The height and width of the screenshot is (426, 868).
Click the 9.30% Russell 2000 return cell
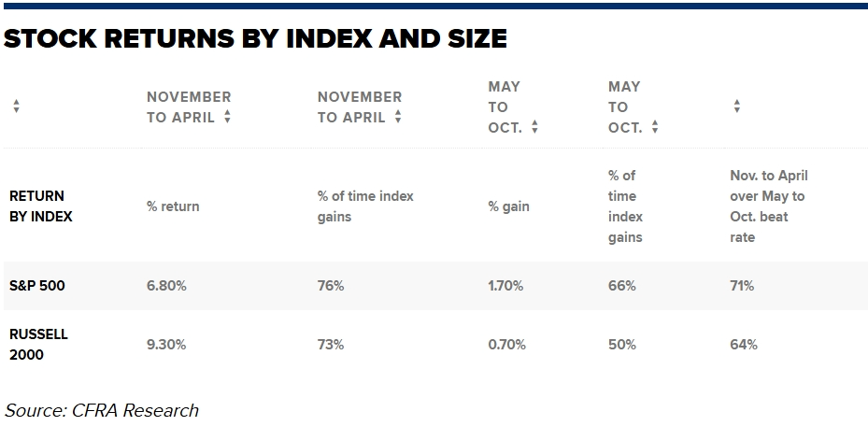166,344
